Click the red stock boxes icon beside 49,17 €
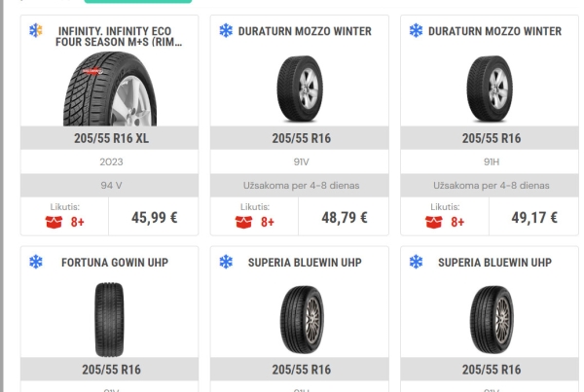 click(433, 221)
